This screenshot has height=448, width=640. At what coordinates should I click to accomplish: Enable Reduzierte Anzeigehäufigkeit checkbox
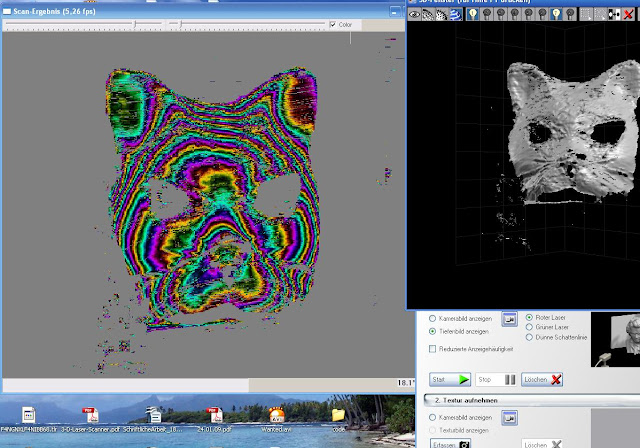pos(432,349)
